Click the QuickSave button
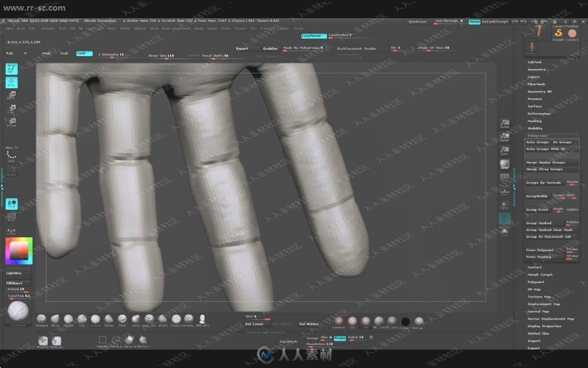The height and width of the screenshot is (368, 588). [417, 22]
